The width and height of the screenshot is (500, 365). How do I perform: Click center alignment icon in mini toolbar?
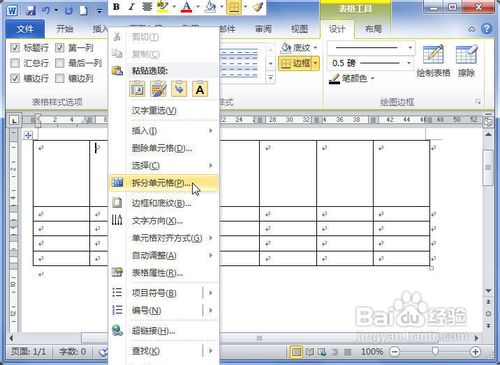pyautogui.click(x=147, y=7)
